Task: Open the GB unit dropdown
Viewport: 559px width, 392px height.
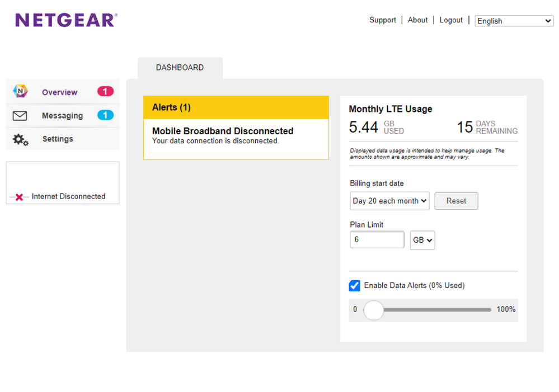Action: (x=422, y=240)
